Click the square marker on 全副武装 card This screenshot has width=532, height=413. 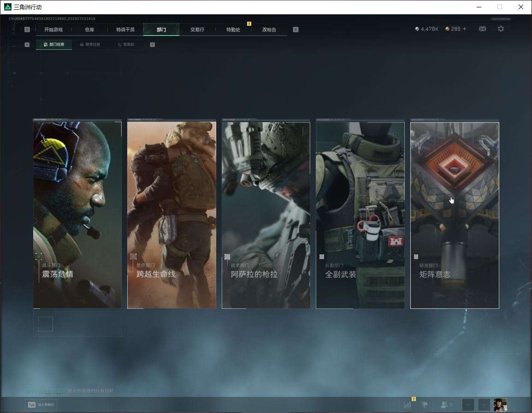322,257
